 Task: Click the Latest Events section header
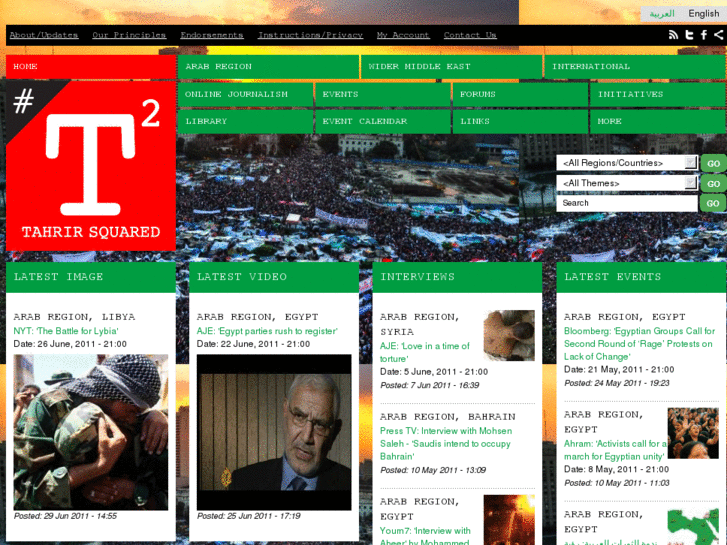pyautogui.click(x=641, y=277)
